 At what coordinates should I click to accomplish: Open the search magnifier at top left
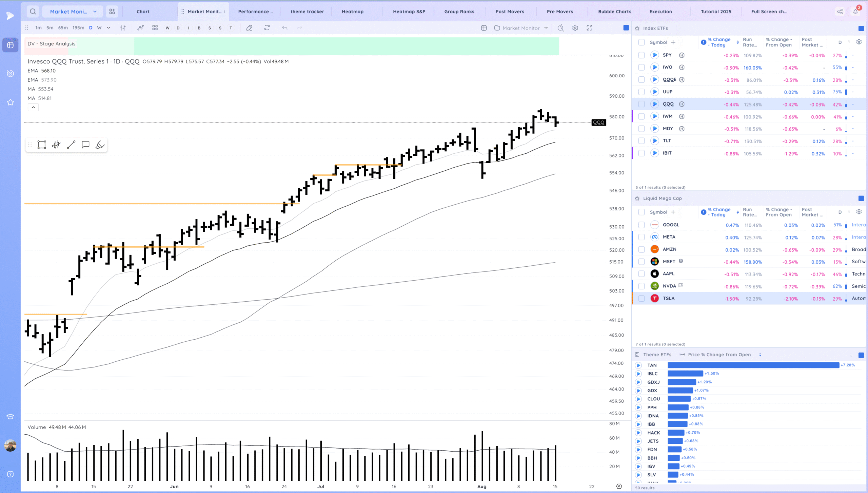click(x=33, y=12)
